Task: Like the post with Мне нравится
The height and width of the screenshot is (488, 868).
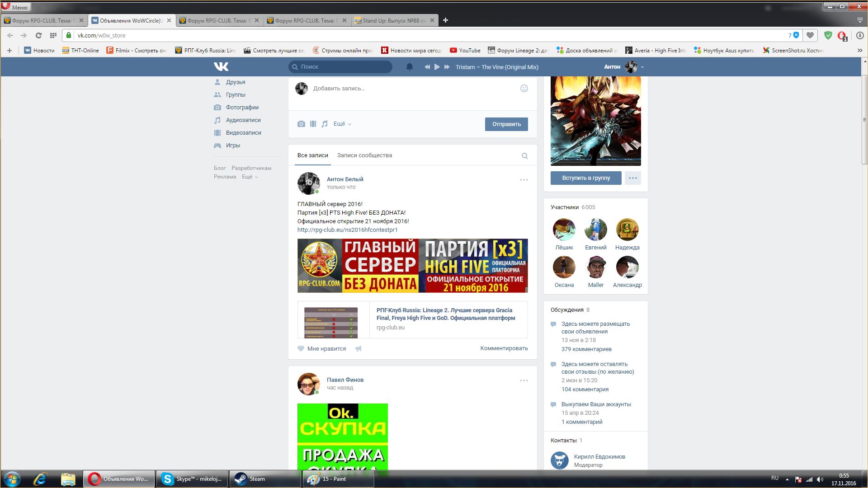Action: tap(322, 349)
